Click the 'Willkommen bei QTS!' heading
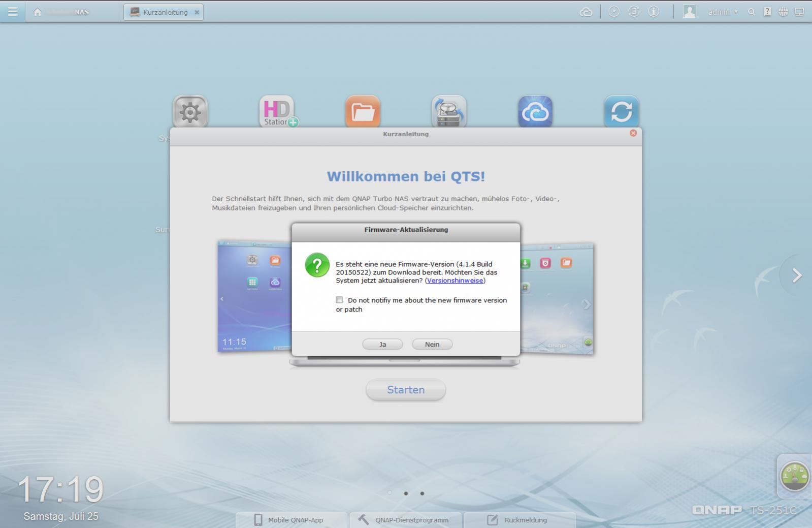The width and height of the screenshot is (812, 528). [406, 176]
